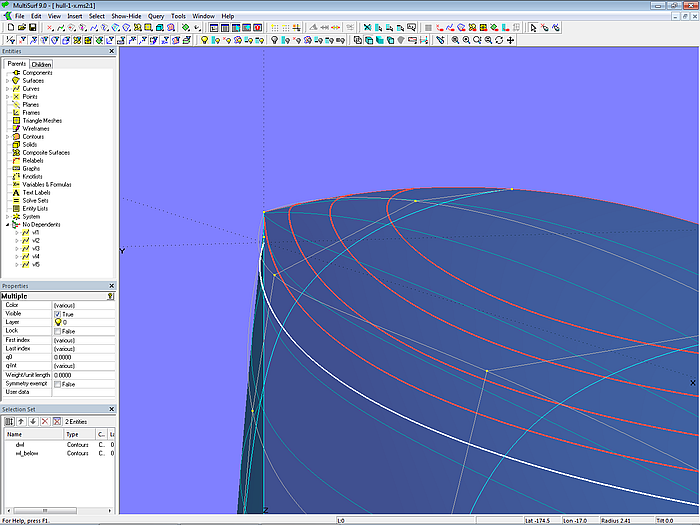Expand the Contours tree node
This screenshot has width=700, height=525.
(8, 137)
